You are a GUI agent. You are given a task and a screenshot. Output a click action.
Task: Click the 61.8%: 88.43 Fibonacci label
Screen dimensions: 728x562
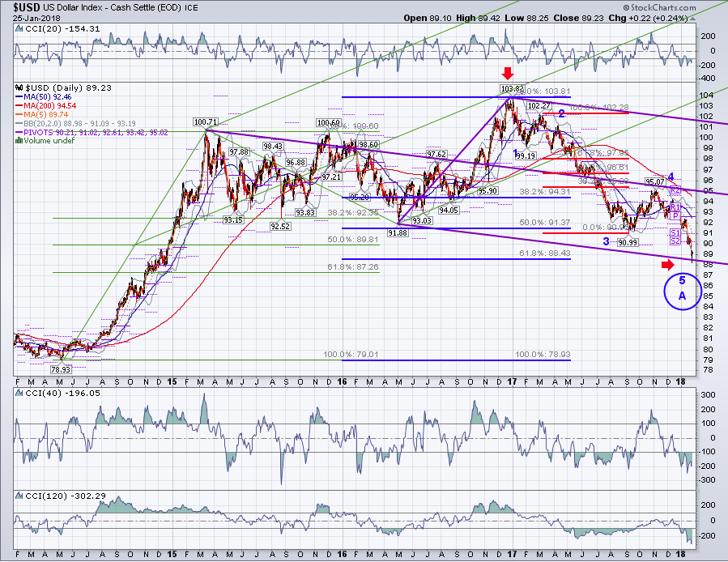pos(545,253)
